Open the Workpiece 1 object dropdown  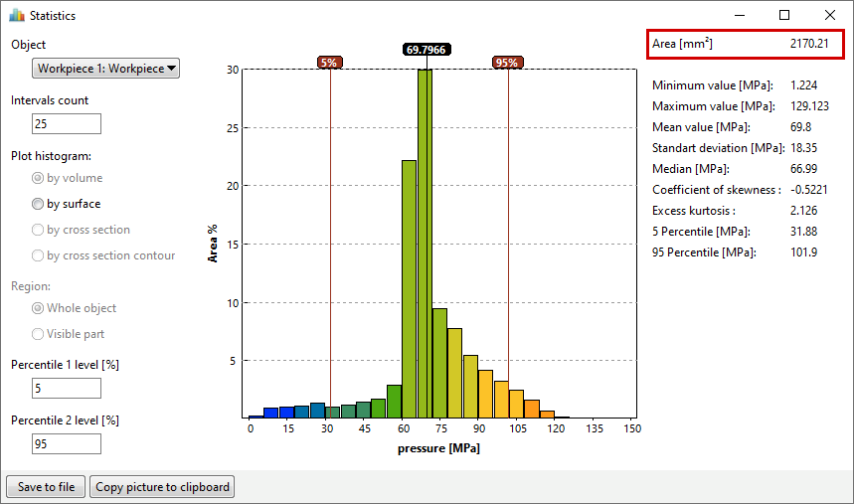point(105,69)
